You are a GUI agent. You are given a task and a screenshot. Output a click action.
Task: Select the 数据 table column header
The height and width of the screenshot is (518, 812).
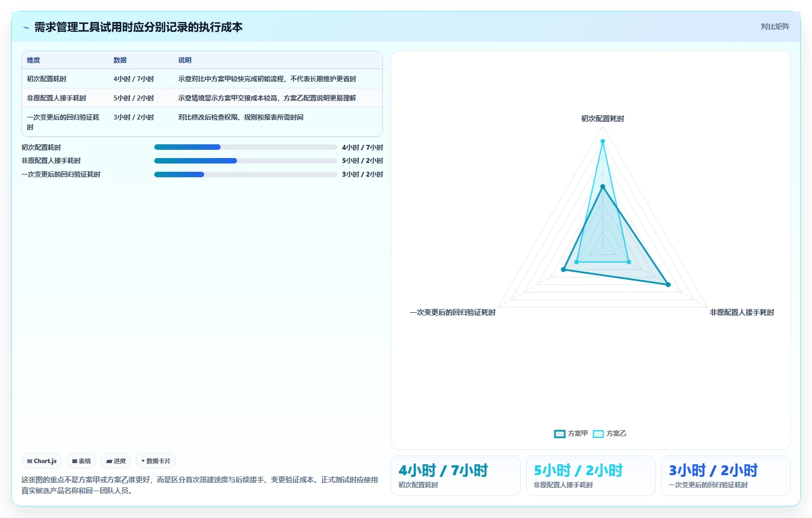pyautogui.click(x=120, y=60)
